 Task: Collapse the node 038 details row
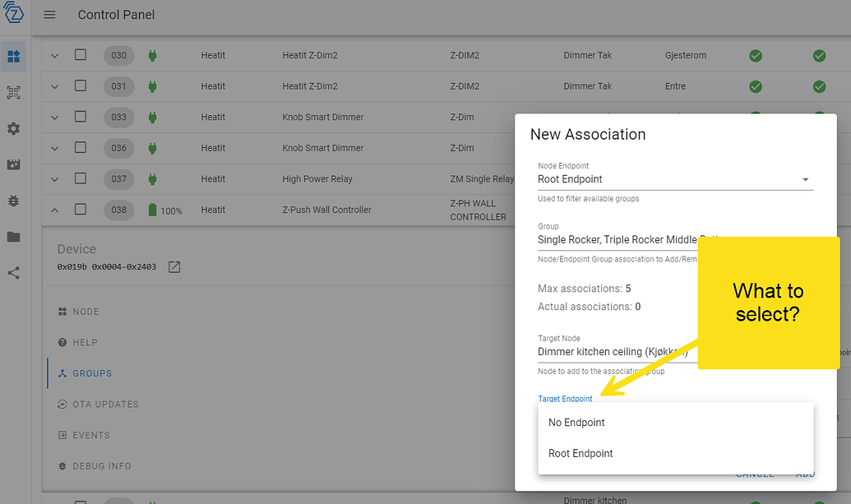pyautogui.click(x=54, y=210)
